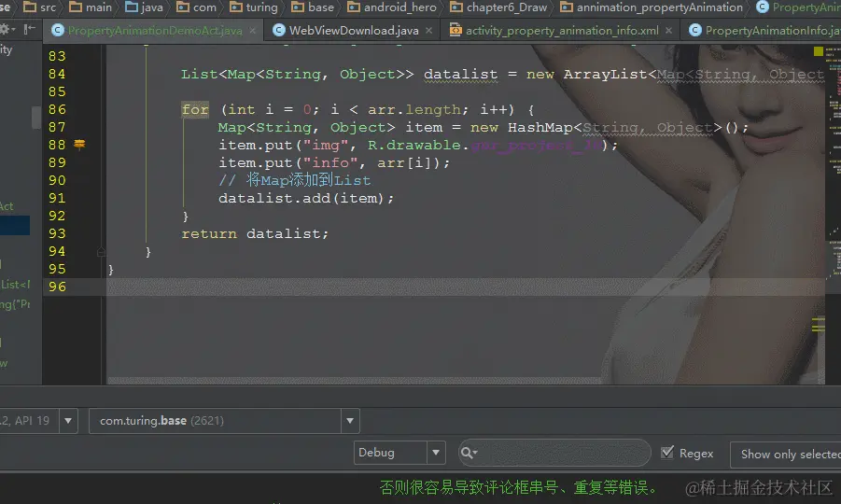841x504 pixels.
Task: Open the com.turing.base process dropdown
Action: (224, 421)
